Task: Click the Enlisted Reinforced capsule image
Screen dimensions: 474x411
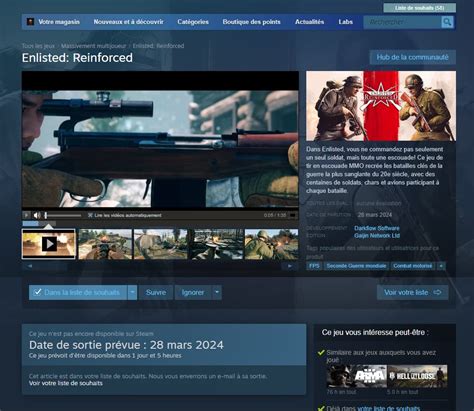Action: point(381,106)
